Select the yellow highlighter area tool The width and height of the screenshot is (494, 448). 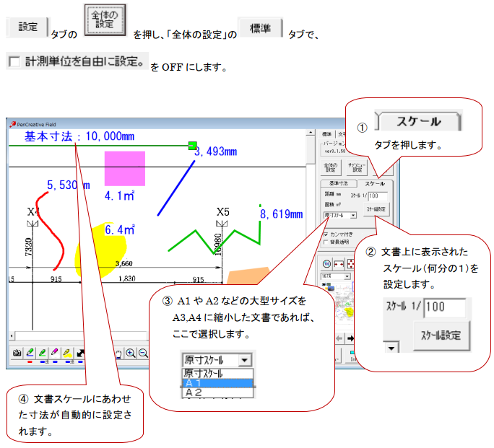coord(67,353)
